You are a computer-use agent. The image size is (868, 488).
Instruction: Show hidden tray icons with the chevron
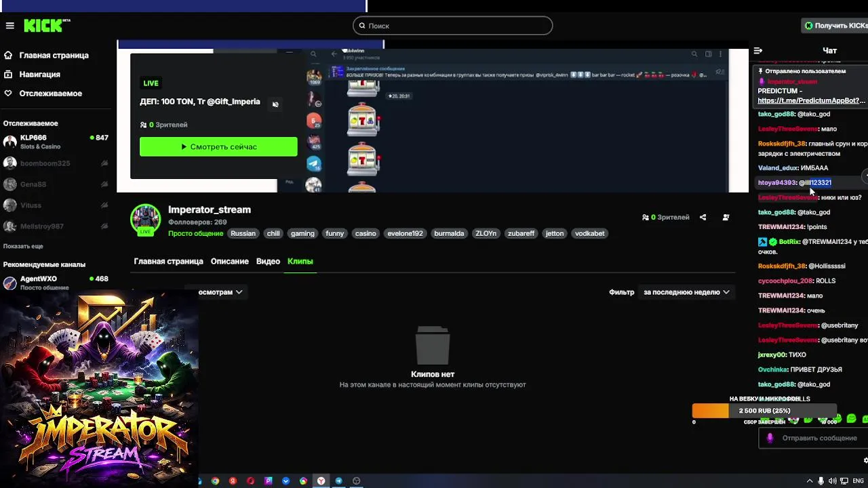(810, 481)
